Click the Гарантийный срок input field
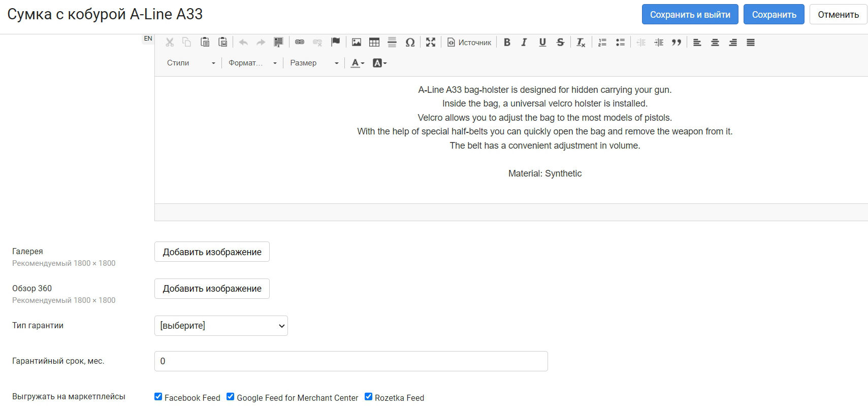 coord(351,361)
